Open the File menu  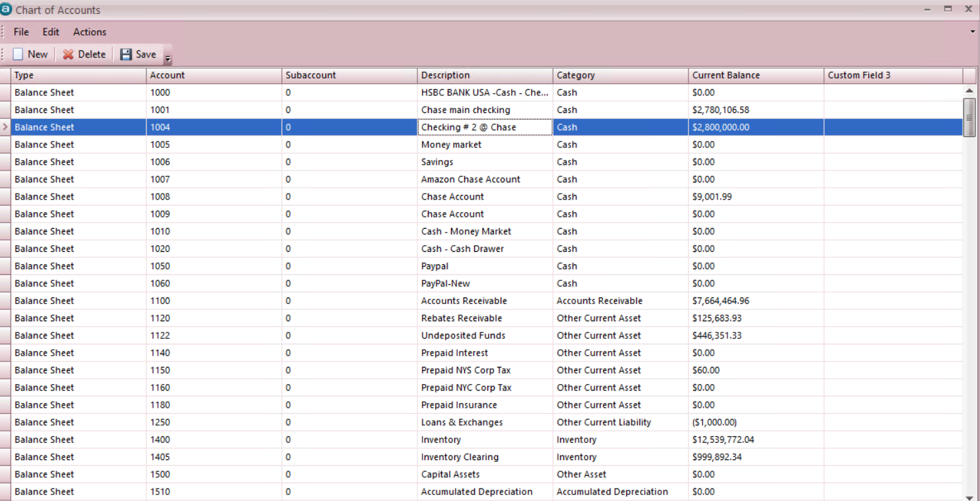click(x=21, y=32)
